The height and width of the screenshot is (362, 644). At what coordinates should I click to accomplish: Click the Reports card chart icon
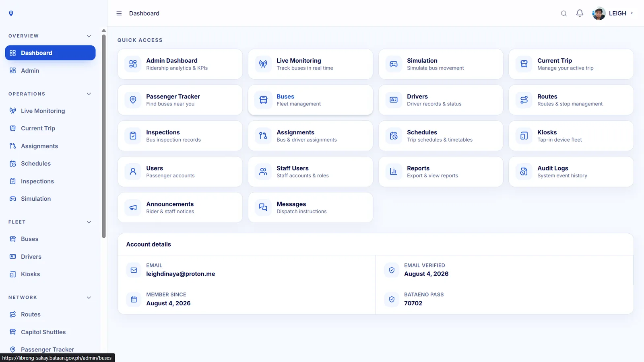click(x=394, y=171)
